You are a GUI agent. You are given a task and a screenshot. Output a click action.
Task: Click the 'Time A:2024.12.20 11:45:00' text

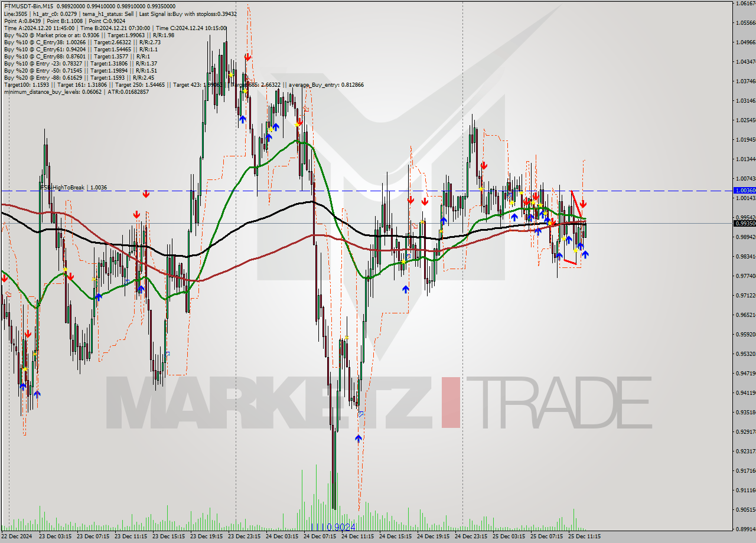pyautogui.click(x=39, y=28)
